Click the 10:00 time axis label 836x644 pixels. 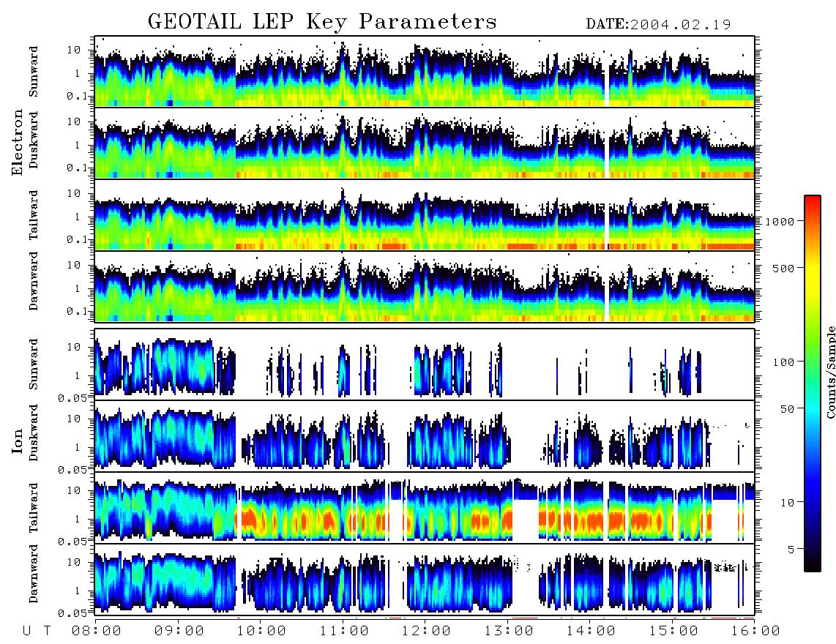[x=262, y=631]
